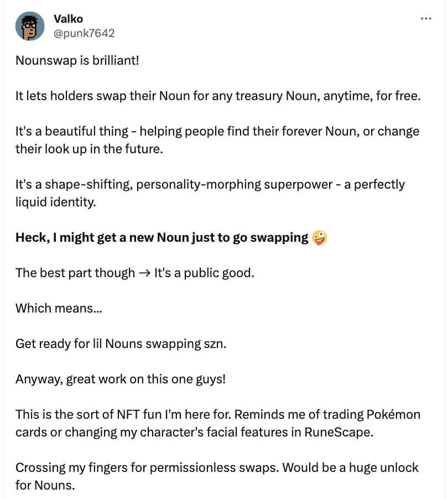Open the tweet's three-dot more options menu
The image size is (448, 499).
426,19
